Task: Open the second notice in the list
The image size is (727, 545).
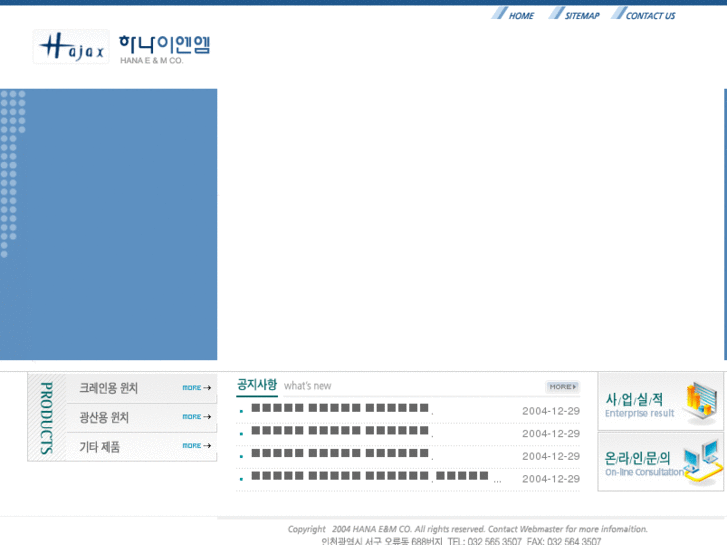Action: tap(340, 431)
